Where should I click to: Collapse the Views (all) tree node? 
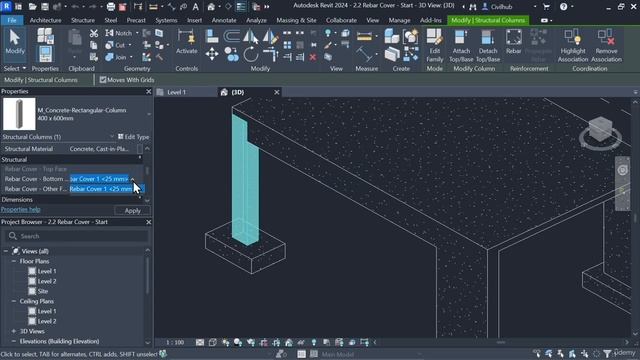pos(6,251)
